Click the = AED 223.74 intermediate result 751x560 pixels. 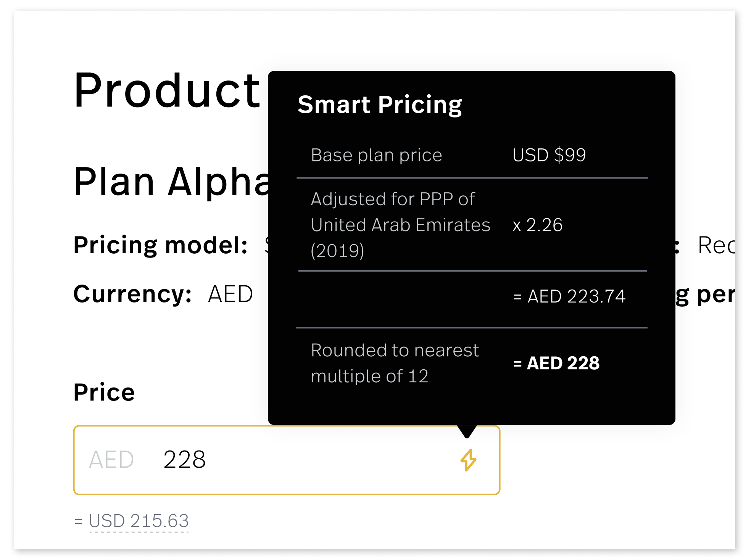(x=569, y=296)
